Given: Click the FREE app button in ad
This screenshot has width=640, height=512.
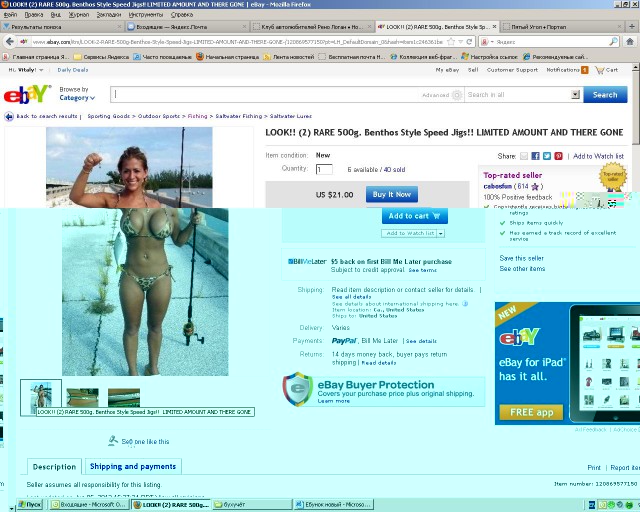Looking at the screenshot, I should (531, 412).
